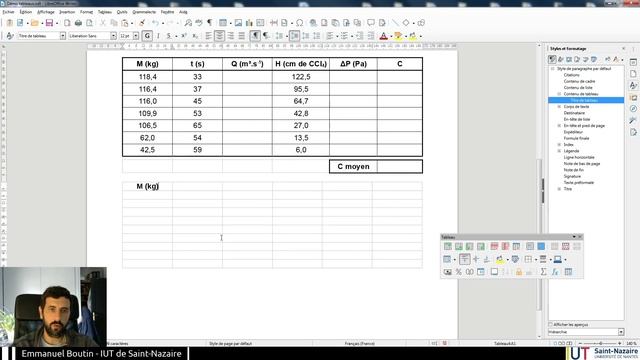The width and height of the screenshot is (640, 360).
Task: Open Édition menu
Action: [25, 12]
